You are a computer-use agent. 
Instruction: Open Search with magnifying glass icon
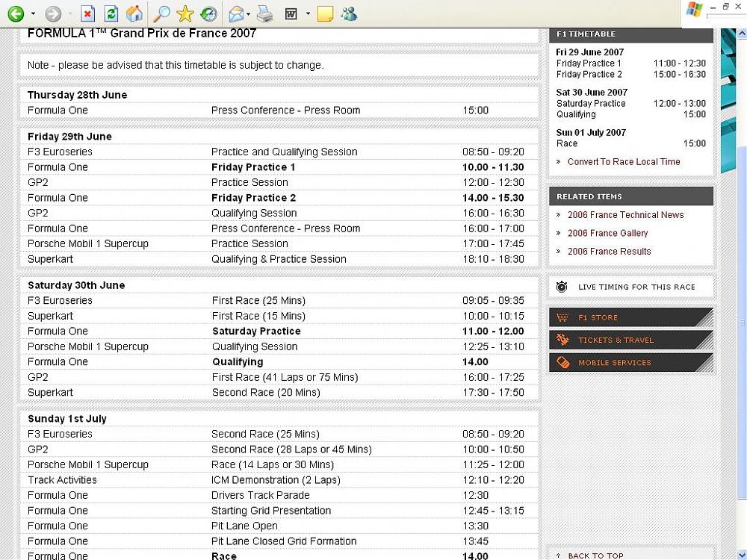(161, 13)
